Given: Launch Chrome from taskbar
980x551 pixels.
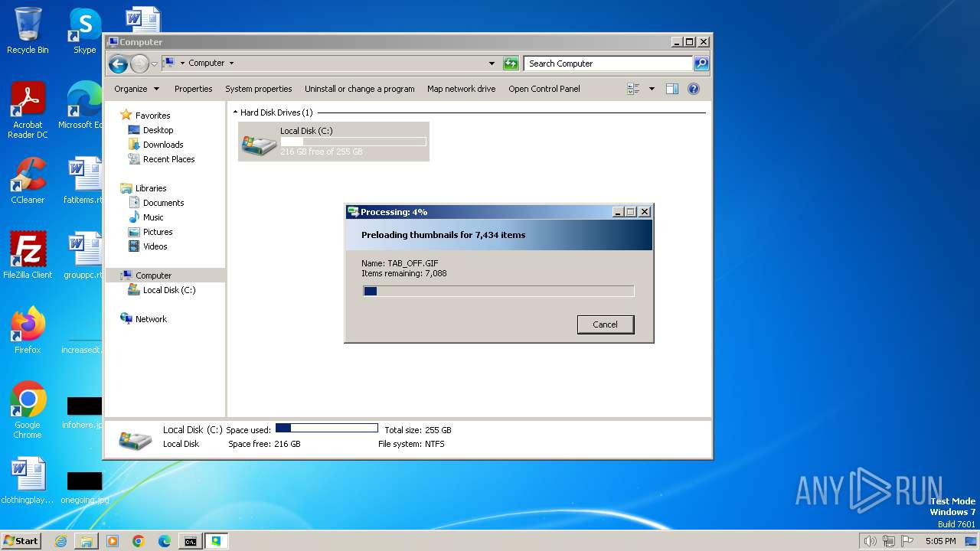Looking at the screenshot, I should point(139,541).
